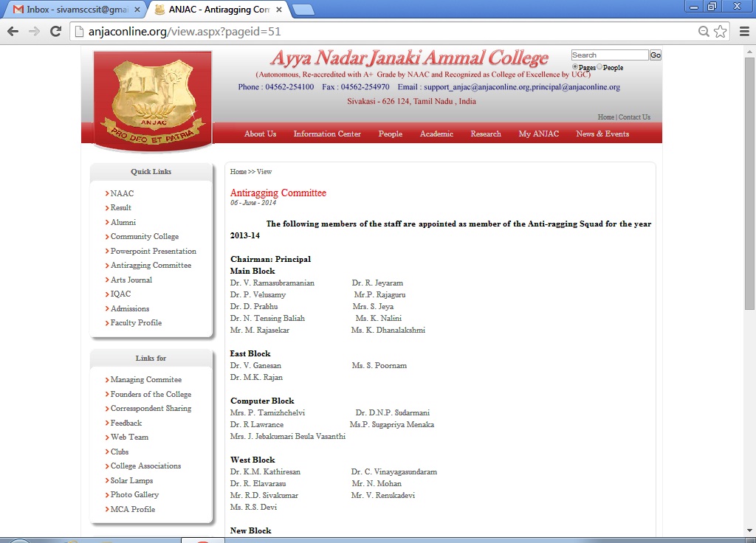The width and height of the screenshot is (756, 543).
Task: Click the name Dr. V. Ramasubramanian
Action: point(272,283)
